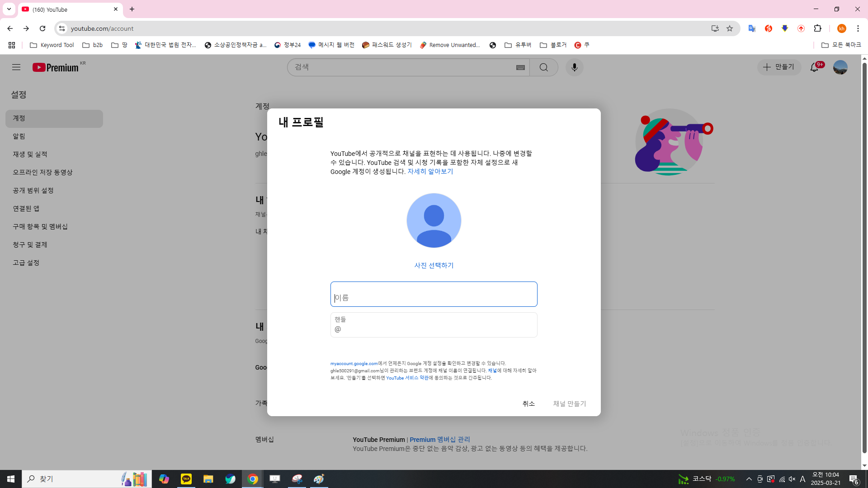Bookmark this page with the star icon

coord(730,28)
